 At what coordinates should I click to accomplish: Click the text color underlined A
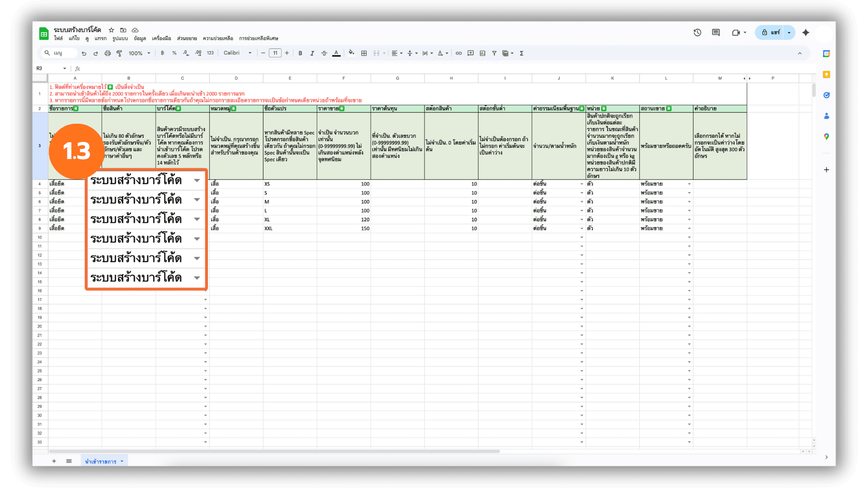tap(336, 53)
